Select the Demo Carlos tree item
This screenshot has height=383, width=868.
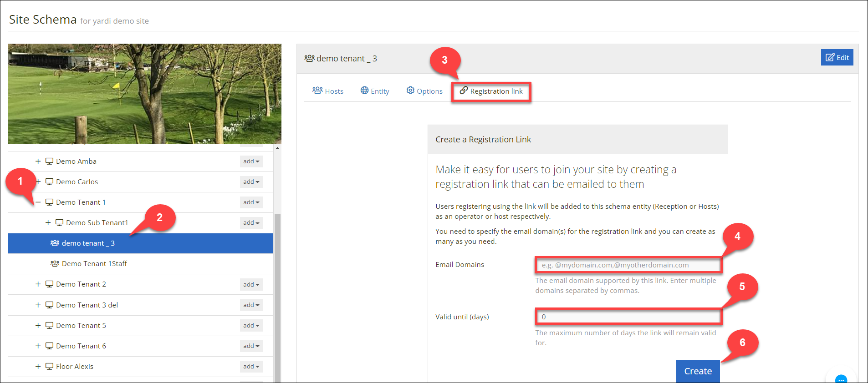coord(77,181)
